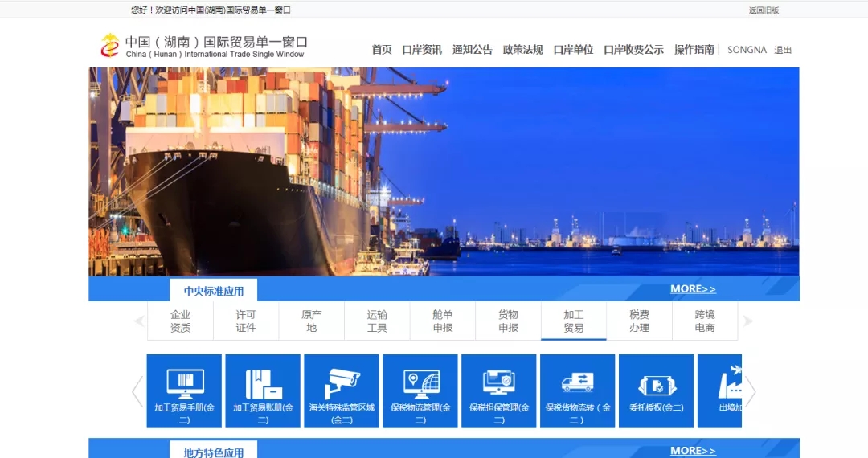The image size is (868, 458).
Task: Select the 跨境电商 category tab
Action: [705, 321]
